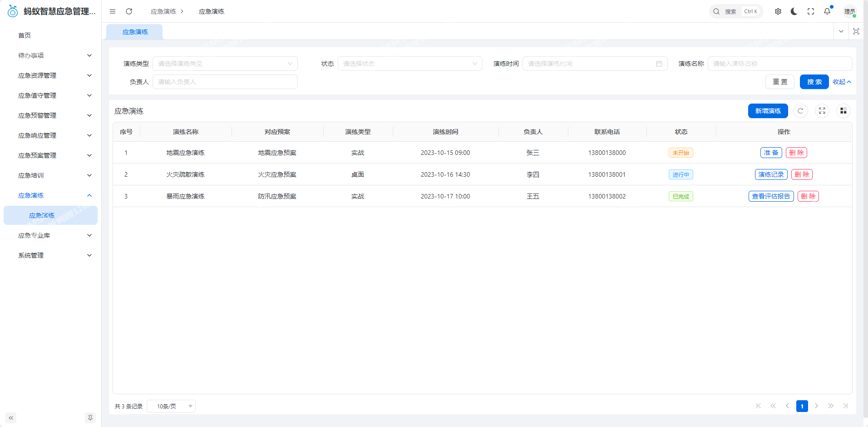868x427 pixels.
Task: Click 查看评估报告 for 暴雨应急演练
Action: click(771, 196)
